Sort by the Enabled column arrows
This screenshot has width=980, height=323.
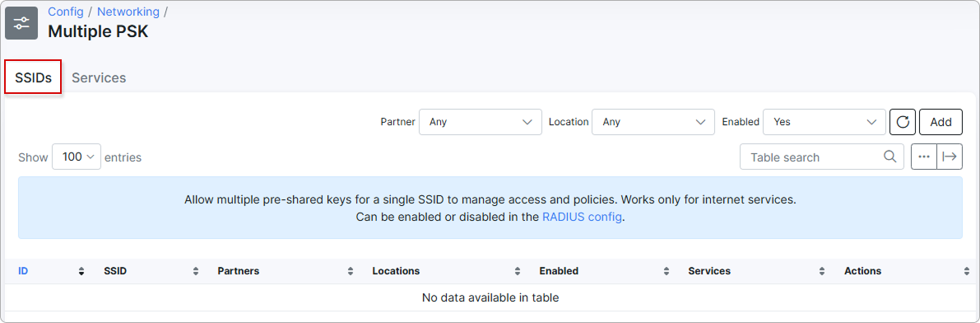(x=666, y=272)
